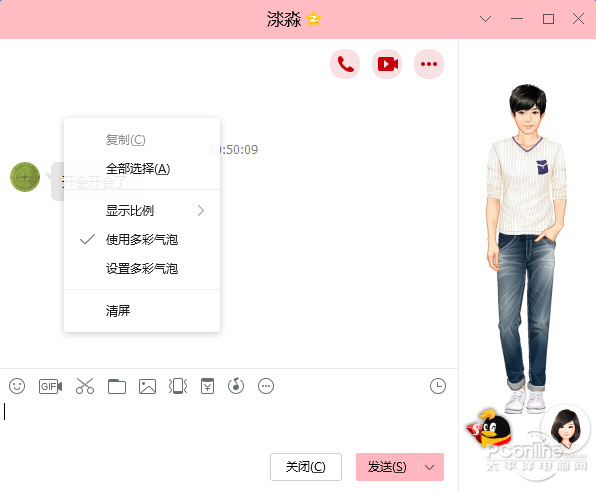Close the chat window with X
Screen dimensions: 596x491
(x=579, y=19)
